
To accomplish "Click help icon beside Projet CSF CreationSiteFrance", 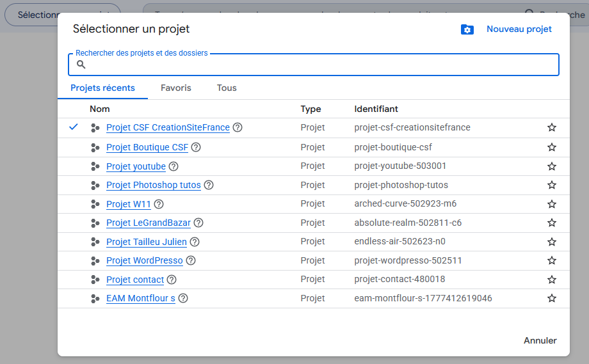I will [238, 127].
